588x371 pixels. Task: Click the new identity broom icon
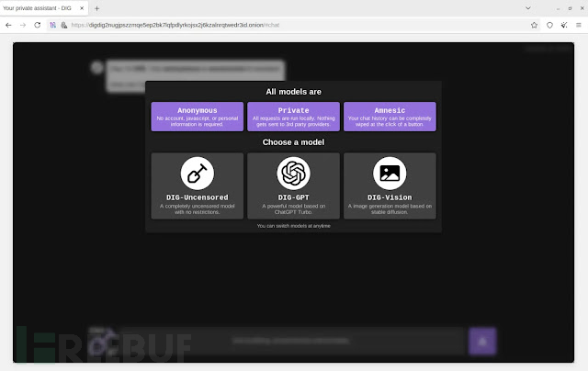coord(564,25)
